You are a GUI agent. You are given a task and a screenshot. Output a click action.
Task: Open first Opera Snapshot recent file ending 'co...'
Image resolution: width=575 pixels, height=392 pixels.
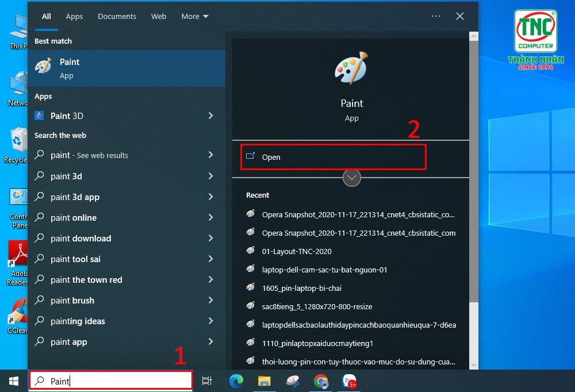[x=358, y=215]
